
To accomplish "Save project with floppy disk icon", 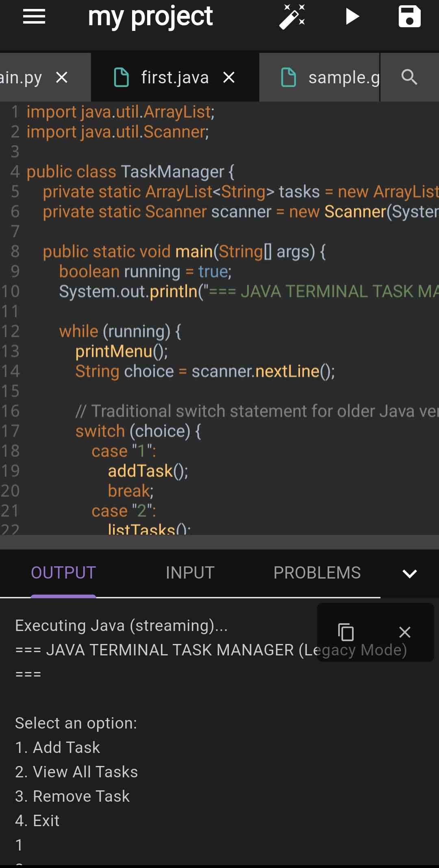I will (409, 17).
